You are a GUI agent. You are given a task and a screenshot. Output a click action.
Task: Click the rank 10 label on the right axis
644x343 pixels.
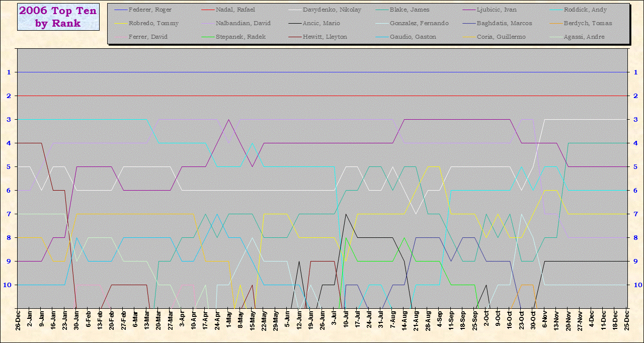click(x=636, y=285)
